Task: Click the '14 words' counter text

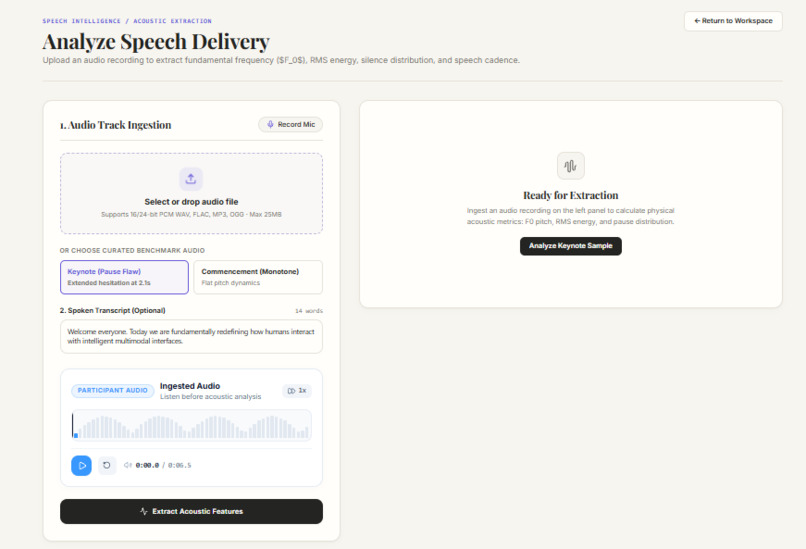Action: click(x=309, y=311)
